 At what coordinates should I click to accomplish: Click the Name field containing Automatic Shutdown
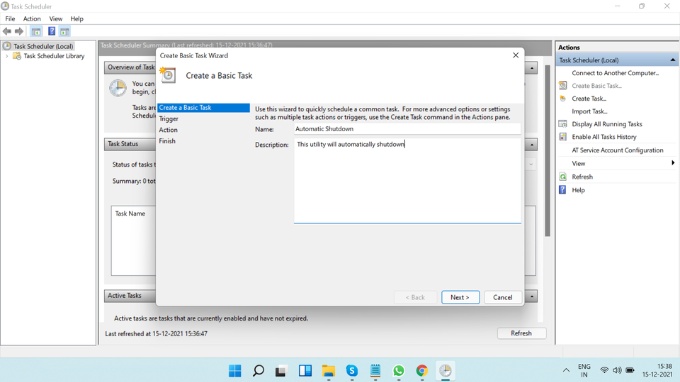[x=407, y=129]
